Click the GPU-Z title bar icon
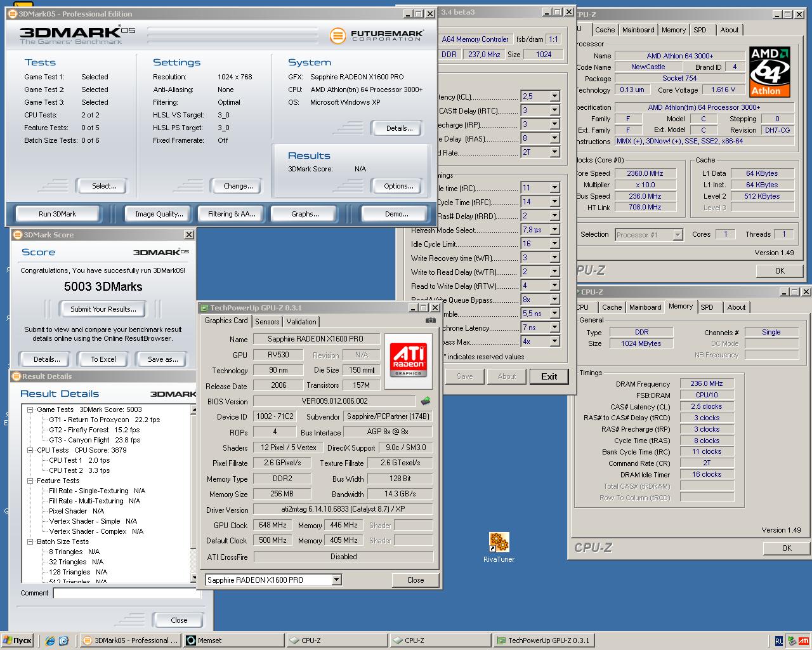Image resolution: width=812 pixels, height=650 pixels. coord(204,308)
